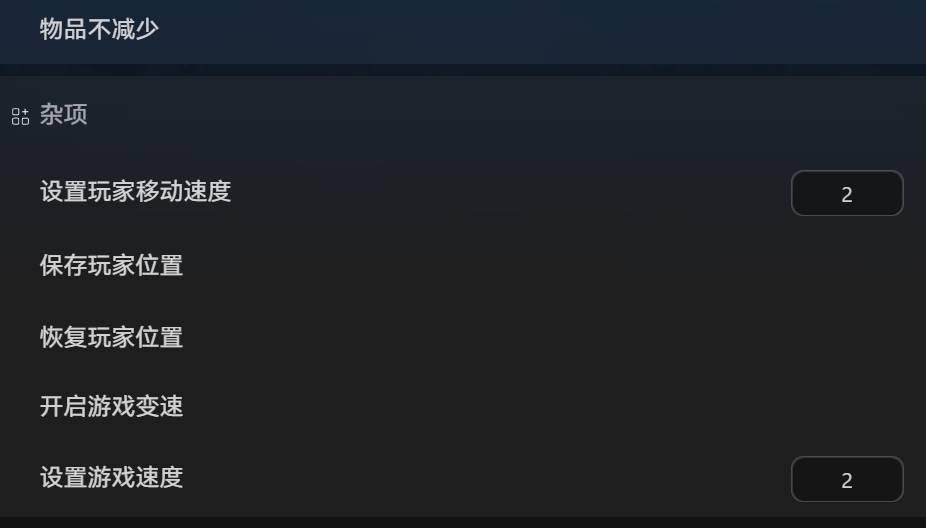Enable game speed change via 开启游戏变速
The image size is (926, 528).
(463, 407)
